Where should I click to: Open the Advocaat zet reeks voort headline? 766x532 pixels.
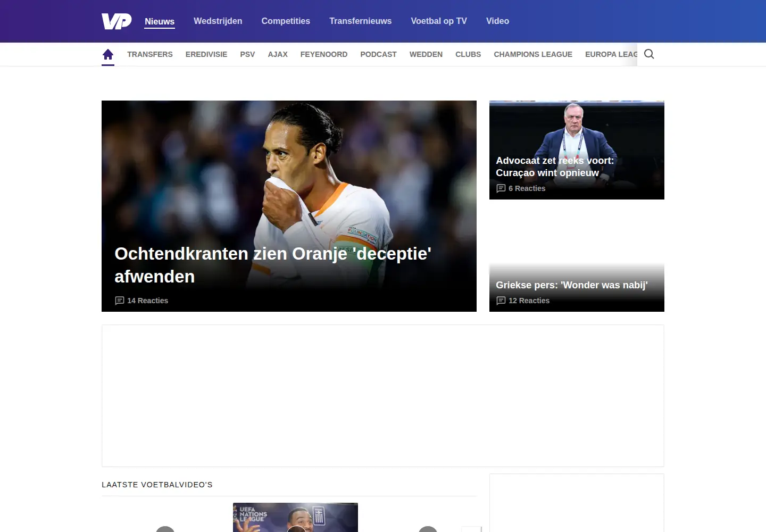coord(555,167)
